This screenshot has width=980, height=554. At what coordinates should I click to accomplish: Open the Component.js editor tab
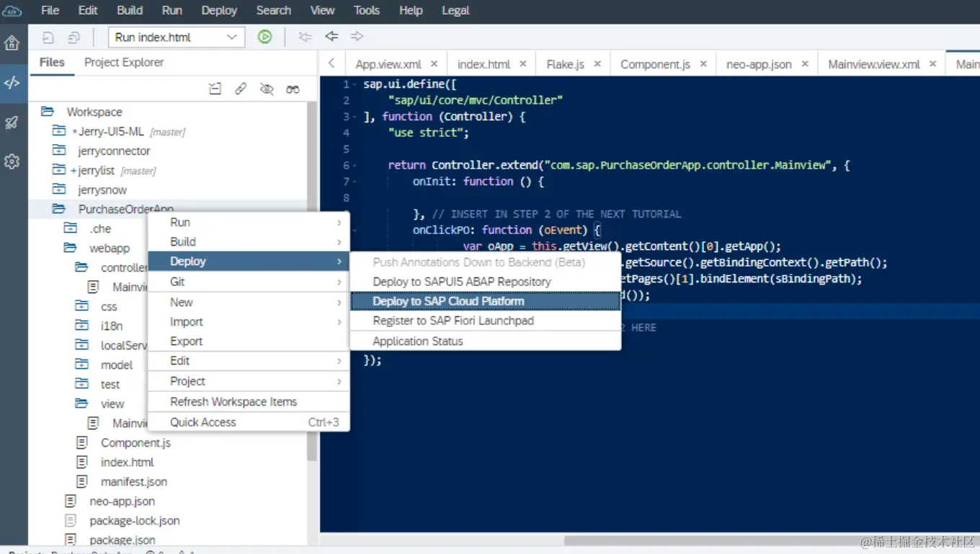655,64
